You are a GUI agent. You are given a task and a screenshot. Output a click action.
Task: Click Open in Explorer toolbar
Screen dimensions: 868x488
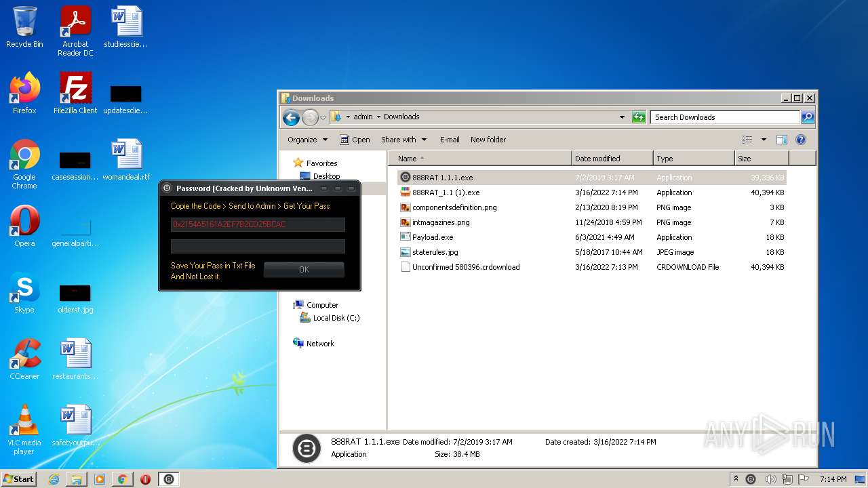[355, 140]
